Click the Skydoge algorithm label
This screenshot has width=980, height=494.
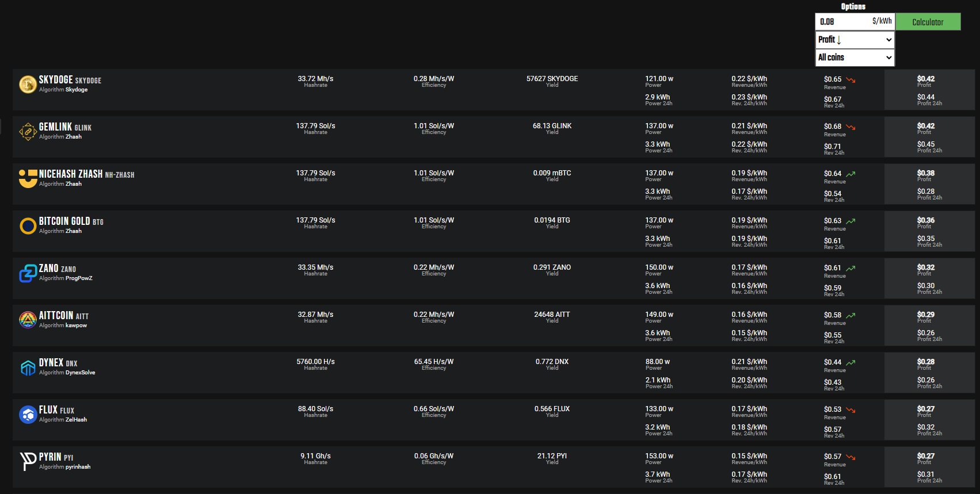77,90
